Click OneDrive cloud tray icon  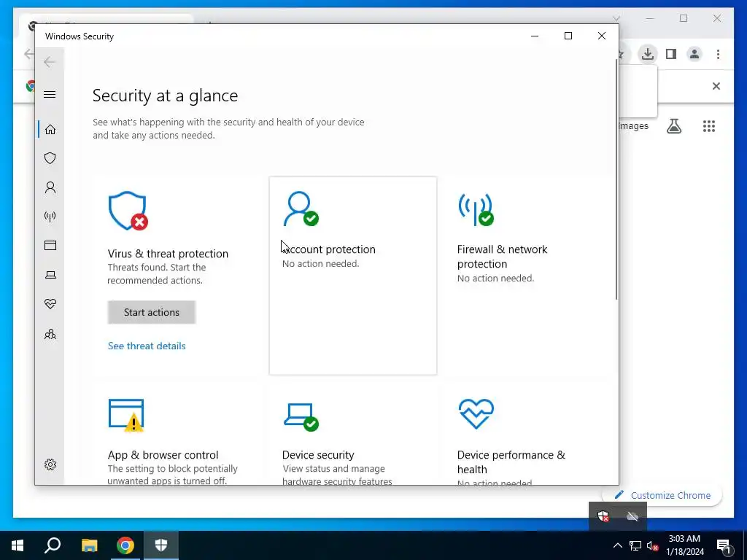point(632,516)
